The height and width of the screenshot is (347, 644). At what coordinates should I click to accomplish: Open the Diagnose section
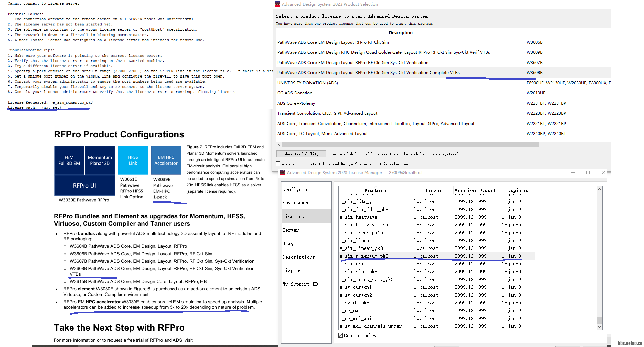[x=306, y=270]
